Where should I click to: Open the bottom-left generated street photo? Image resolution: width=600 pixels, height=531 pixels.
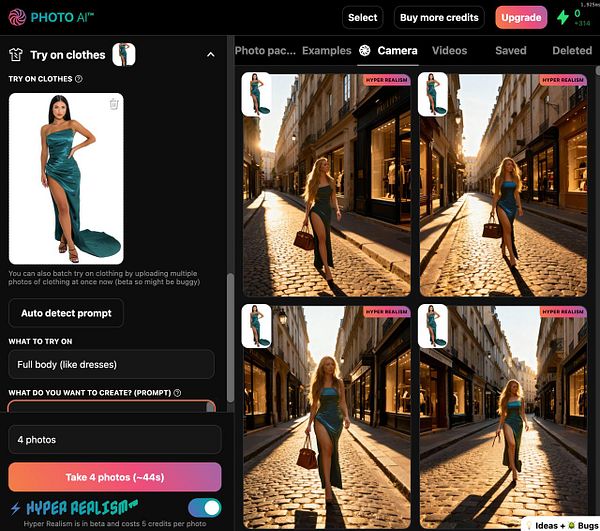(326, 417)
